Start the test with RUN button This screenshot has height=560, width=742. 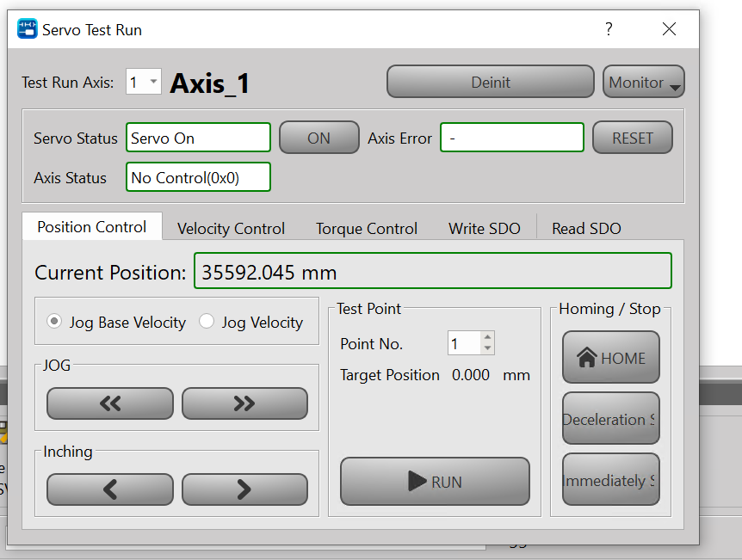[435, 482]
